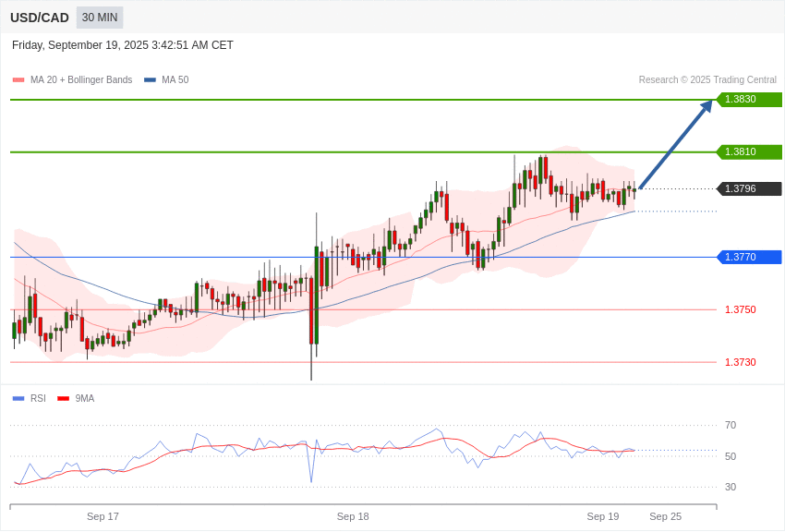The image size is (785, 532).
Task: Click the 1.3796 current price tag
Action: coord(749,189)
